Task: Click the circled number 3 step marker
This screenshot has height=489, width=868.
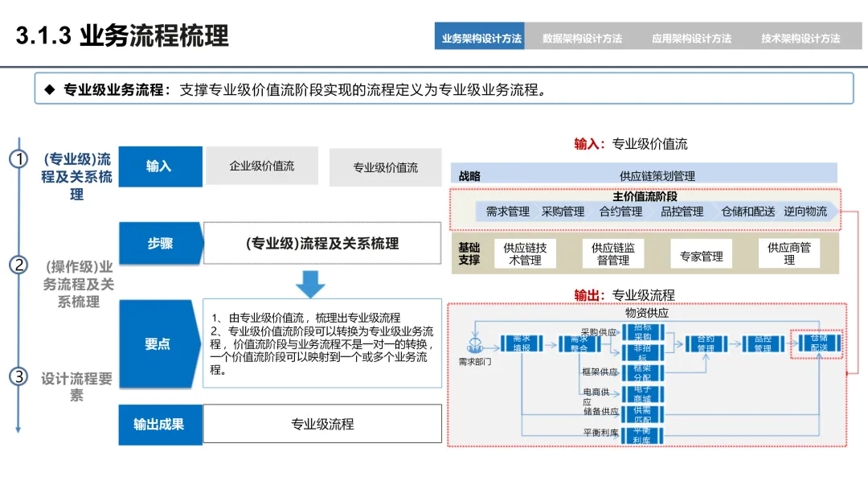Action: tap(18, 376)
